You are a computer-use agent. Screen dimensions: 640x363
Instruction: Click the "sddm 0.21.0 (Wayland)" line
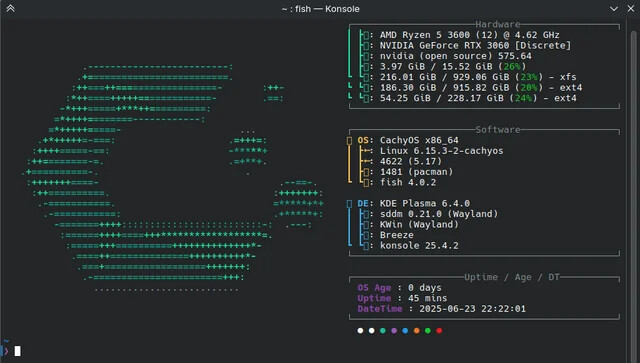pyautogui.click(x=439, y=214)
